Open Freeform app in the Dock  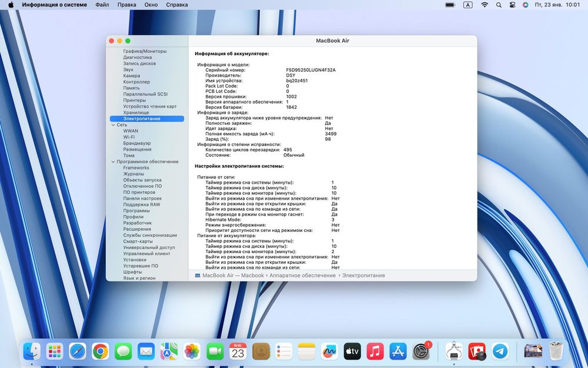coord(330,352)
